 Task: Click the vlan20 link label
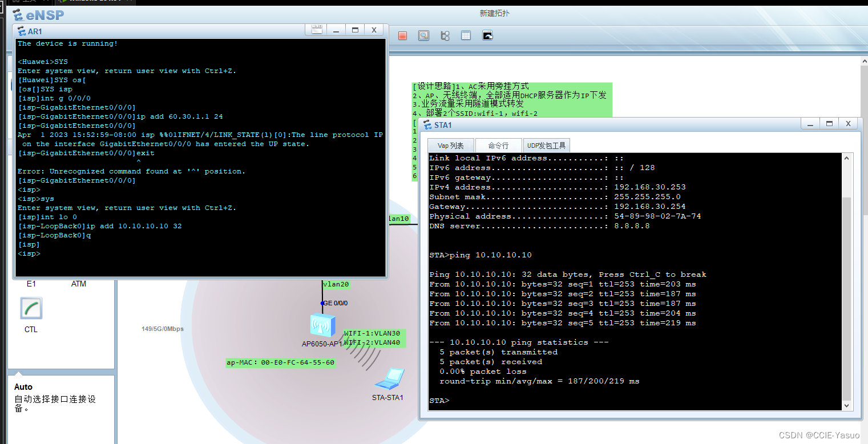click(x=336, y=284)
